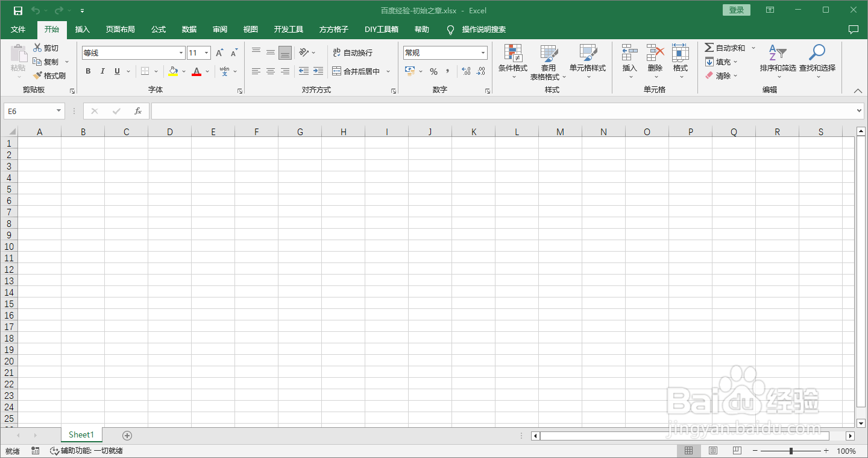
Task: Open the font size dropdown
Action: 206,53
